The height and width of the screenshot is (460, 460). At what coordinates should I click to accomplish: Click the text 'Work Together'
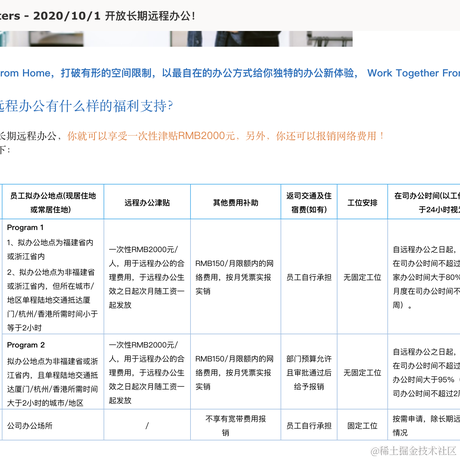tap(403, 73)
